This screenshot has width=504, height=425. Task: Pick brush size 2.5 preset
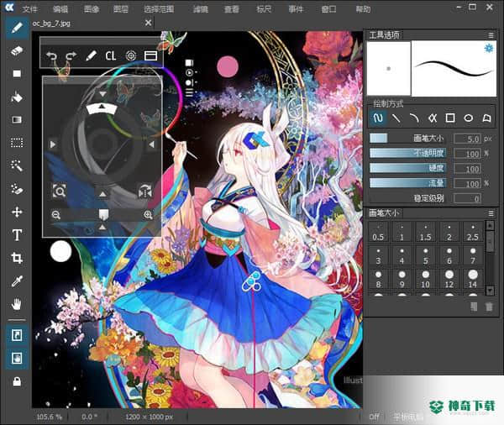pyautogui.click(x=472, y=233)
